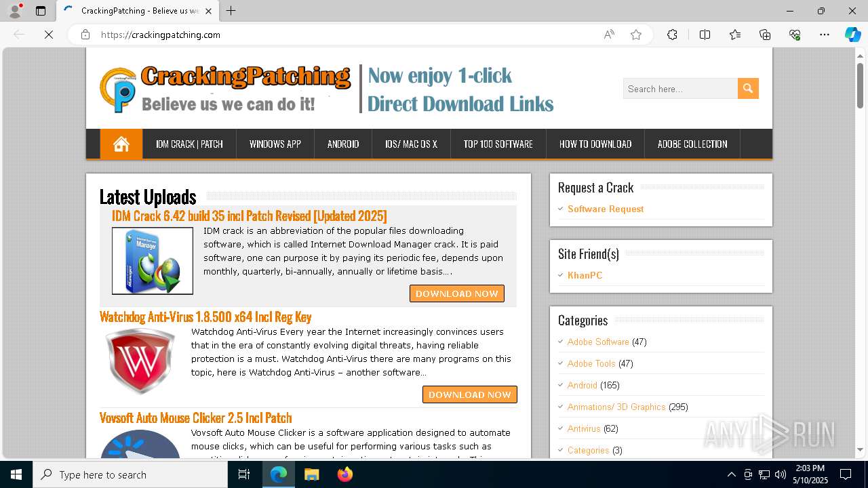This screenshot has height=488, width=868.
Task: Click DOWNLOAD NOW for IDM Crack
Action: 457,293
